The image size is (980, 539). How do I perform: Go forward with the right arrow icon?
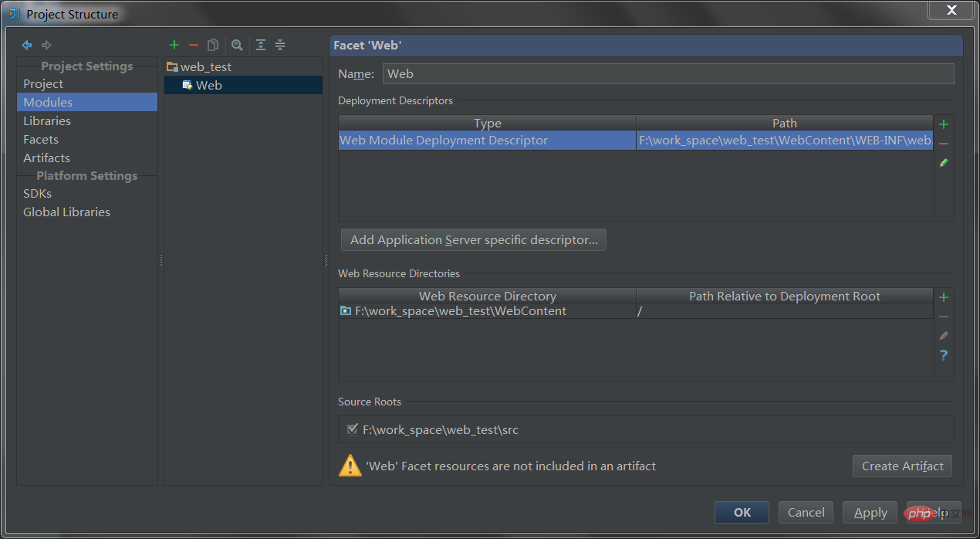coord(46,46)
